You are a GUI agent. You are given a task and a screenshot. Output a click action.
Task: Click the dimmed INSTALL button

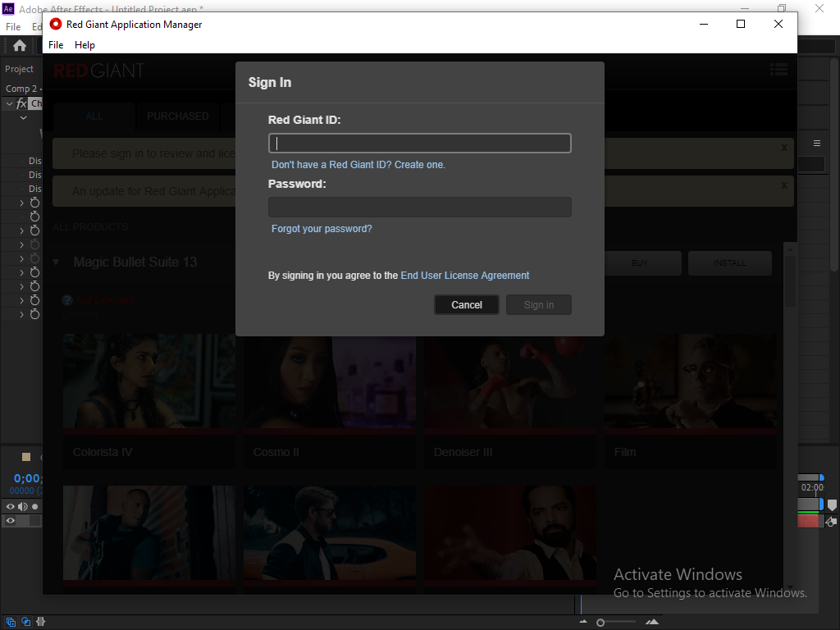(729, 263)
